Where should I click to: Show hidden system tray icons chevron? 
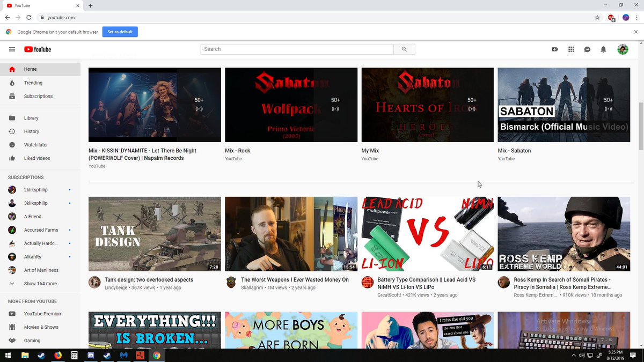574,355
